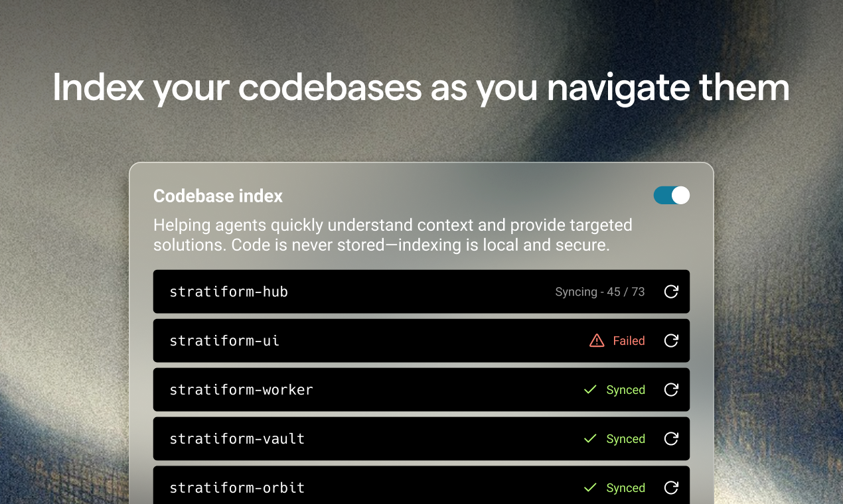Click the green checkmark beside stratiform-worker
Screen dimensions: 843x504
pyautogui.click(x=589, y=390)
